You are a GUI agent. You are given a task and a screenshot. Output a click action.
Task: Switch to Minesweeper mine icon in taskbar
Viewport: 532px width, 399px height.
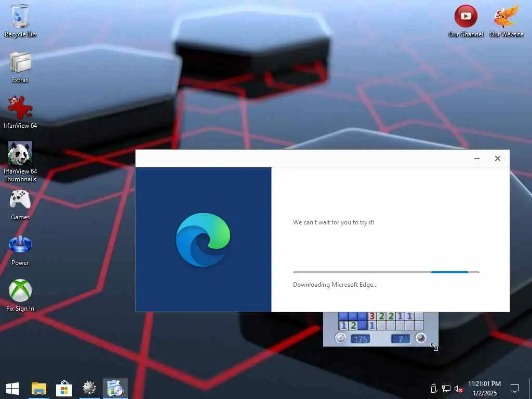89,389
